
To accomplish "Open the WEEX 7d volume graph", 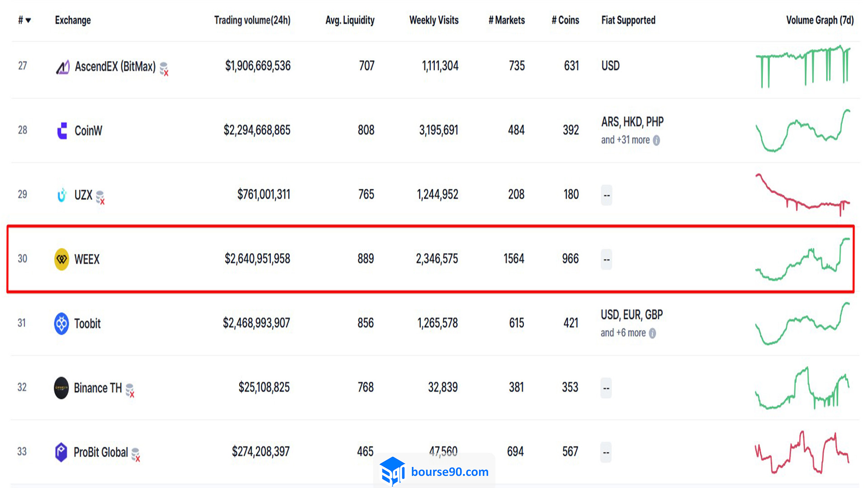I will (x=803, y=259).
